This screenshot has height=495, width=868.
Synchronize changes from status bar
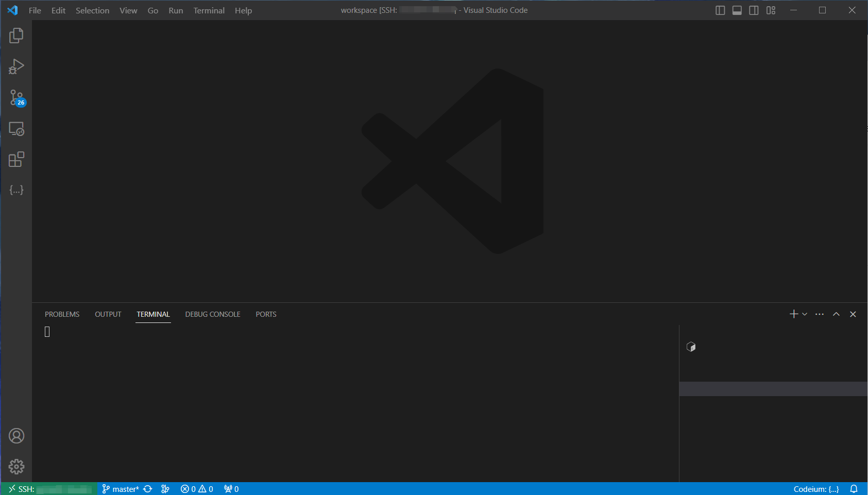pyautogui.click(x=148, y=489)
